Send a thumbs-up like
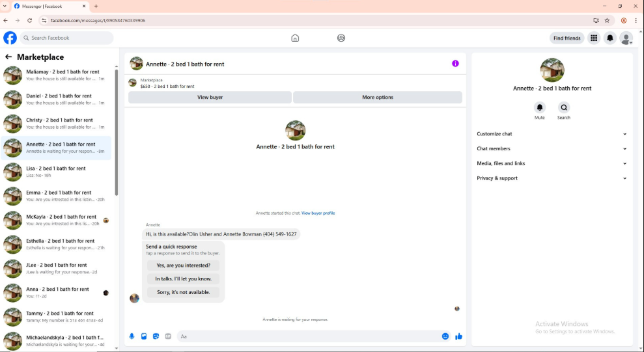 [459, 336]
